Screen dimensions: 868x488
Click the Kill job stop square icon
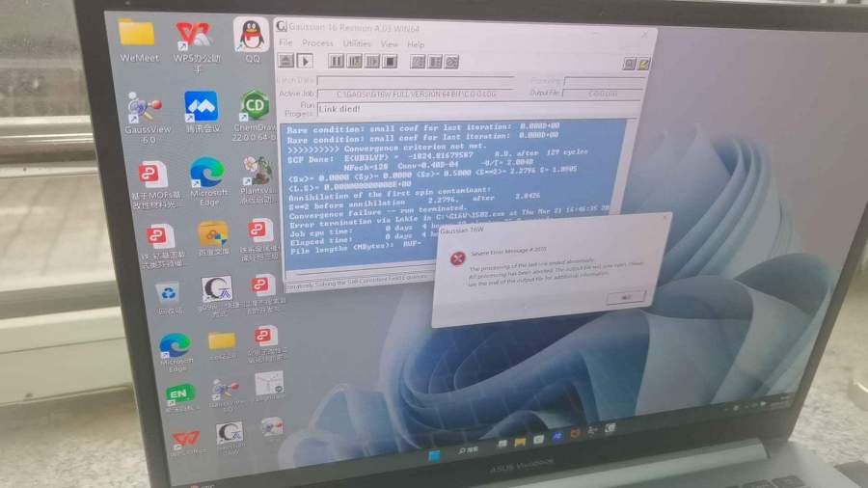(390, 62)
